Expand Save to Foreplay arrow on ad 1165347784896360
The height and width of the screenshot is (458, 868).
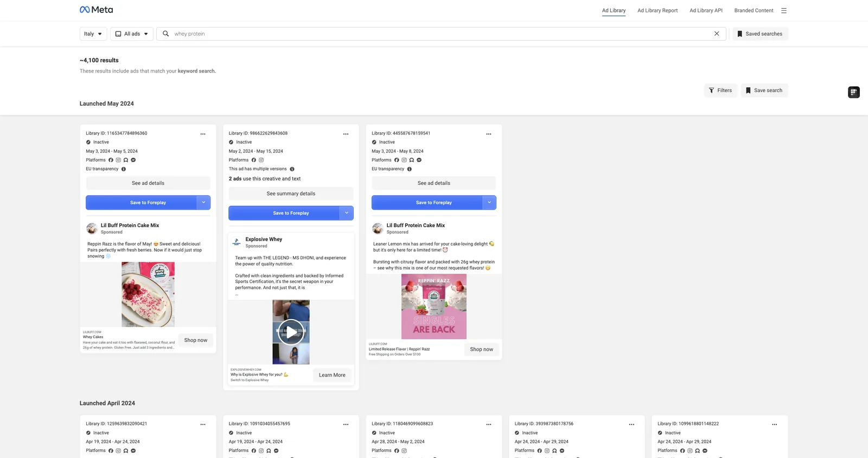203,202
